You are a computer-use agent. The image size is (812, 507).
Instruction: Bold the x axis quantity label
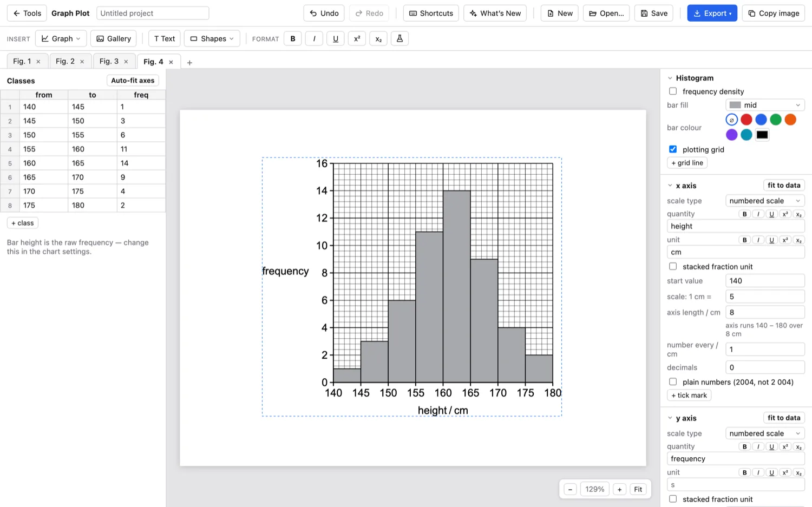coord(745,214)
